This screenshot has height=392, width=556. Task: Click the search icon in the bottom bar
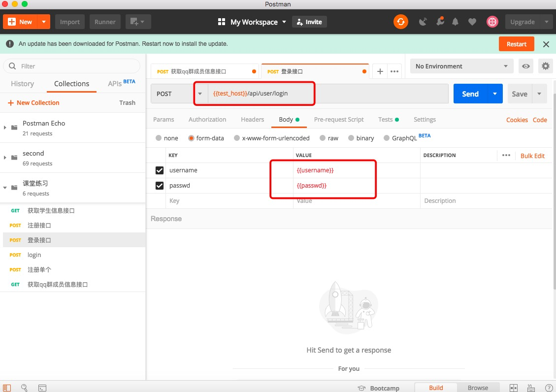click(x=24, y=388)
